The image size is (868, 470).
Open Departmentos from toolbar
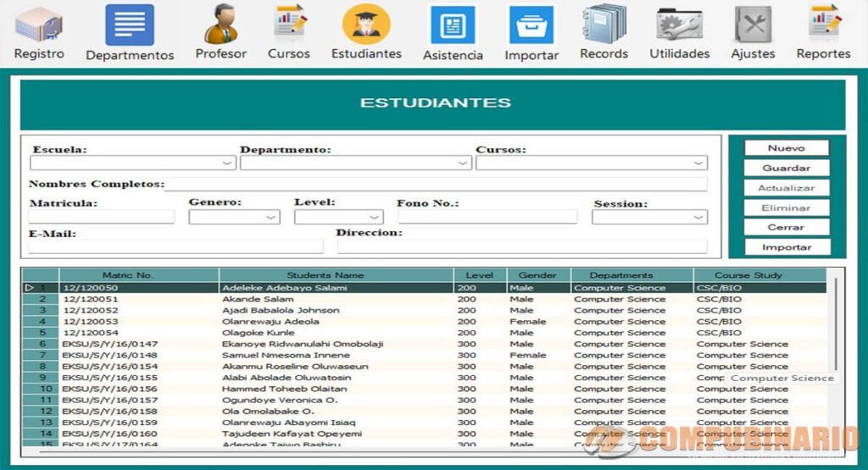[130, 25]
